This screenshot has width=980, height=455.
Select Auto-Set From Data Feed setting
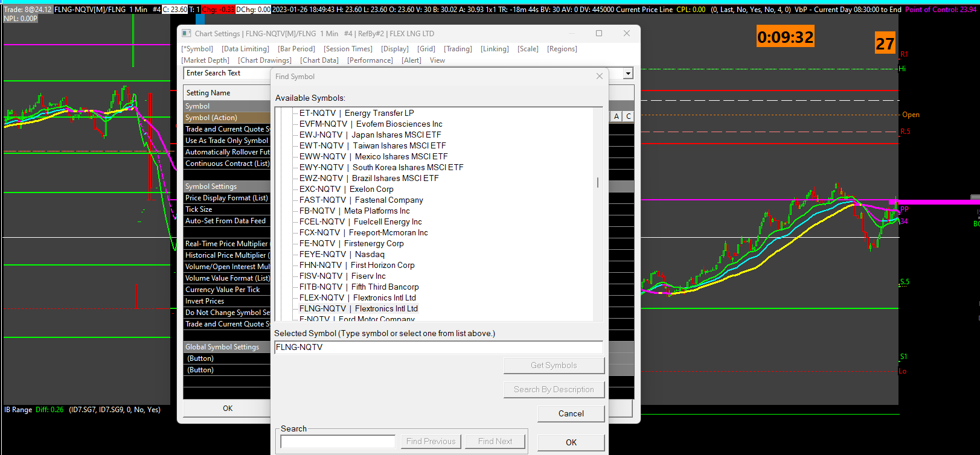(x=227, y=221)
